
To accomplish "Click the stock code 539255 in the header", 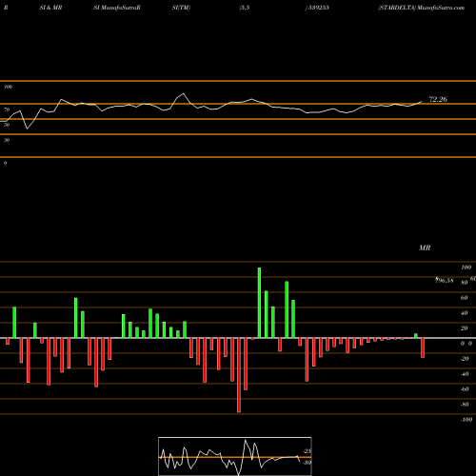I will pyautogui.click(x=318, y=8).
